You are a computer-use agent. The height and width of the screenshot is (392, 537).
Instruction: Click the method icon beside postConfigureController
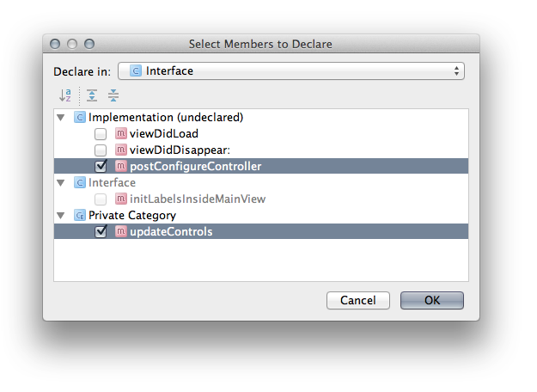click(120, 166)
